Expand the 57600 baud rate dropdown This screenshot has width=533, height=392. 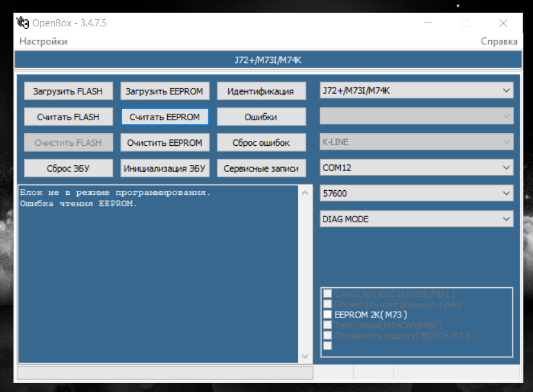click(x=417, y=193)
